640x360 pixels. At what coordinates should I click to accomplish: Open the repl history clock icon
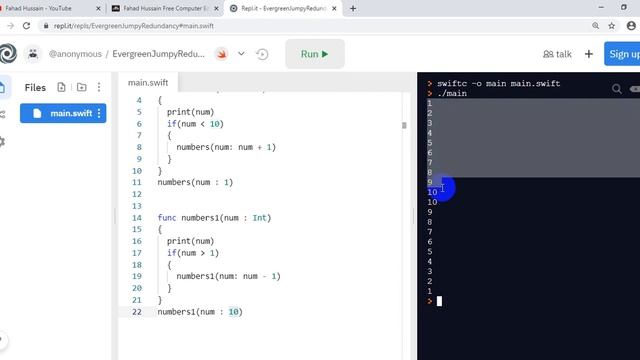[x=262, y=54]
